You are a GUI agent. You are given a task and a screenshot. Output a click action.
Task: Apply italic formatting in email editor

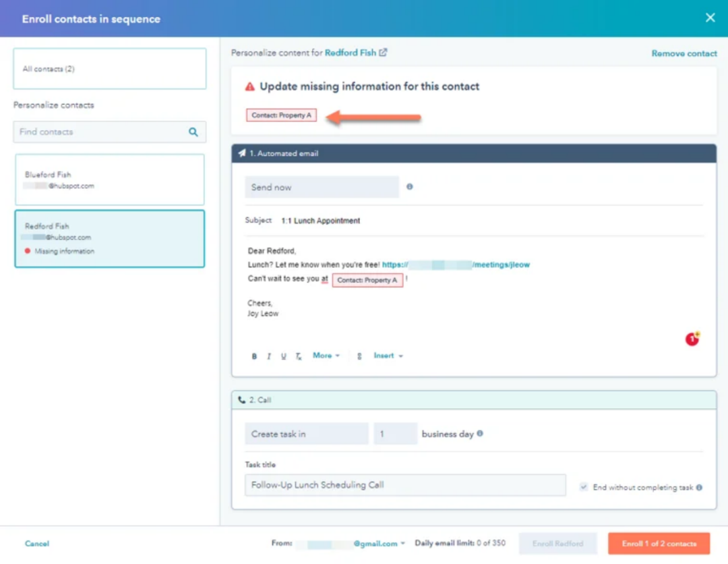tap(269, 356)
